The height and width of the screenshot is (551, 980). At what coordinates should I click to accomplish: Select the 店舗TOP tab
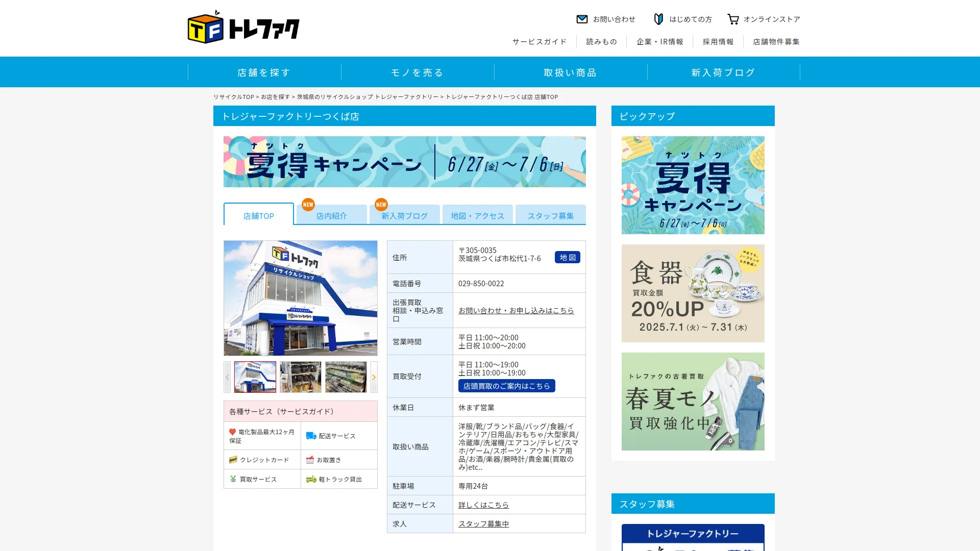coord(259,215)
